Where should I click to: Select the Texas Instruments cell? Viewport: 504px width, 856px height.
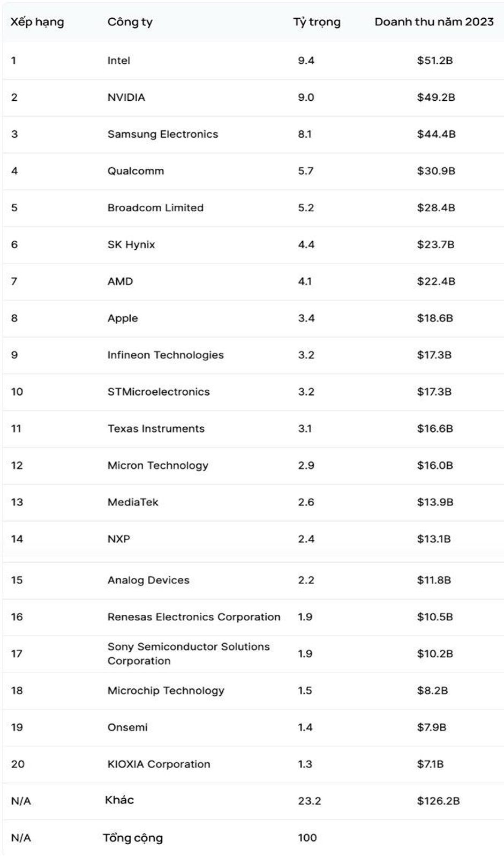[x=156, y=429]
